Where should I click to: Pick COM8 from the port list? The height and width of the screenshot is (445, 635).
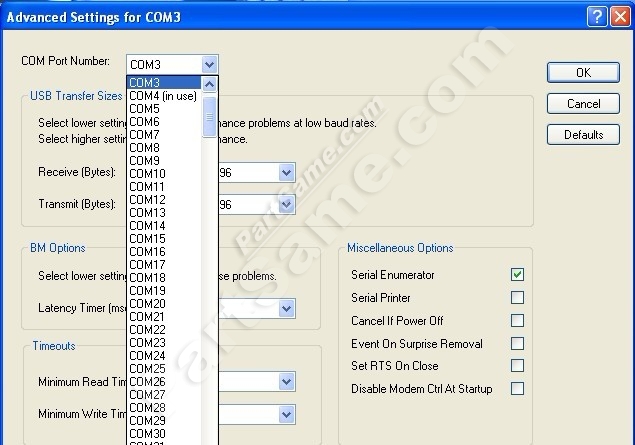[164, 148]
